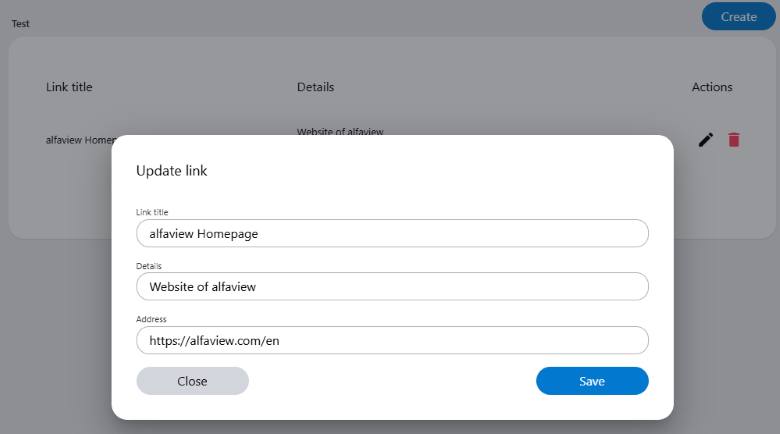Save the updated link

click(592, 381)
